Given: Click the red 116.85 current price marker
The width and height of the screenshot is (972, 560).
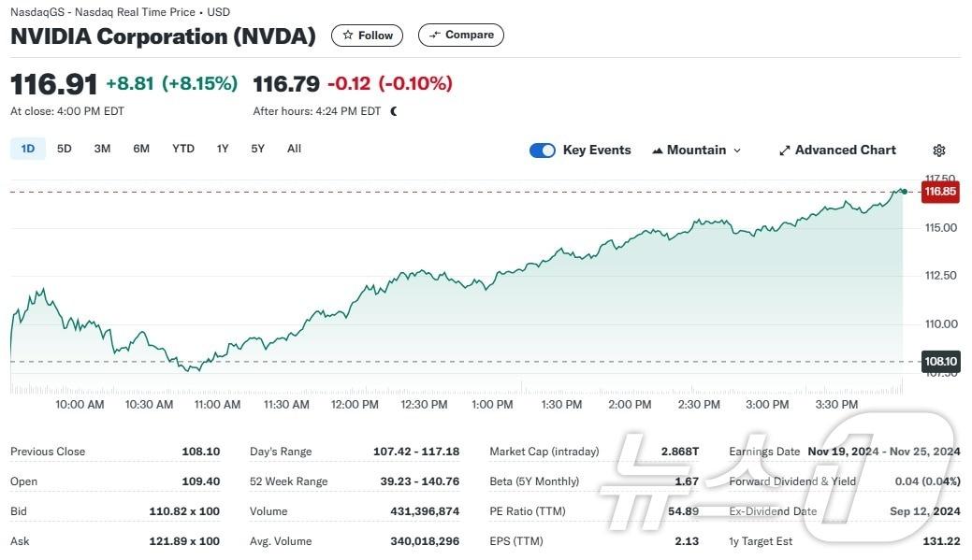Looking at the screenshot, I should 940,192.
